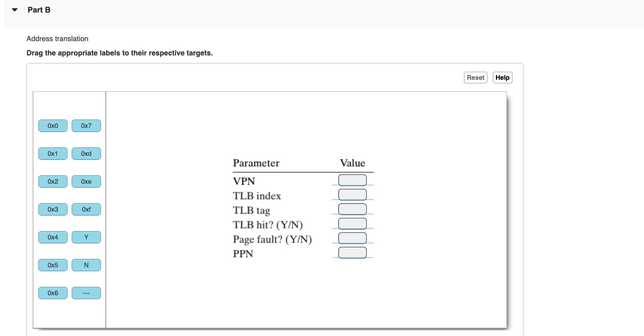
Task: Select the 0x6 label chip
Action: [53, 293]
